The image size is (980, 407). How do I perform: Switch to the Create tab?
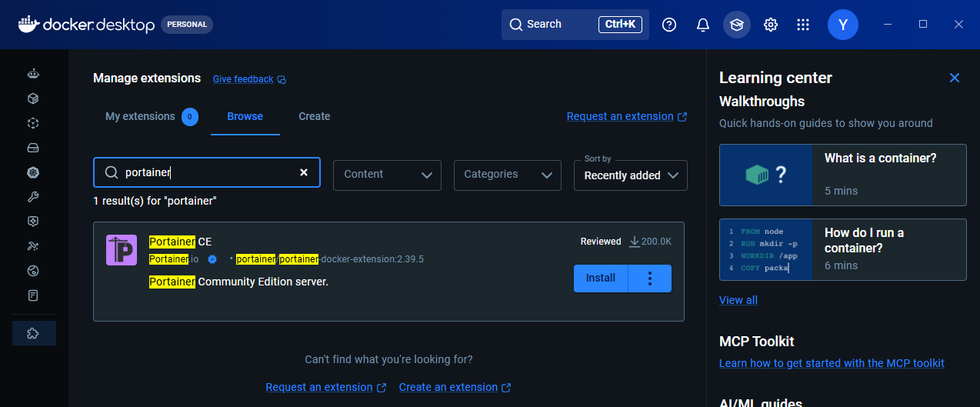tap(315, 116)
